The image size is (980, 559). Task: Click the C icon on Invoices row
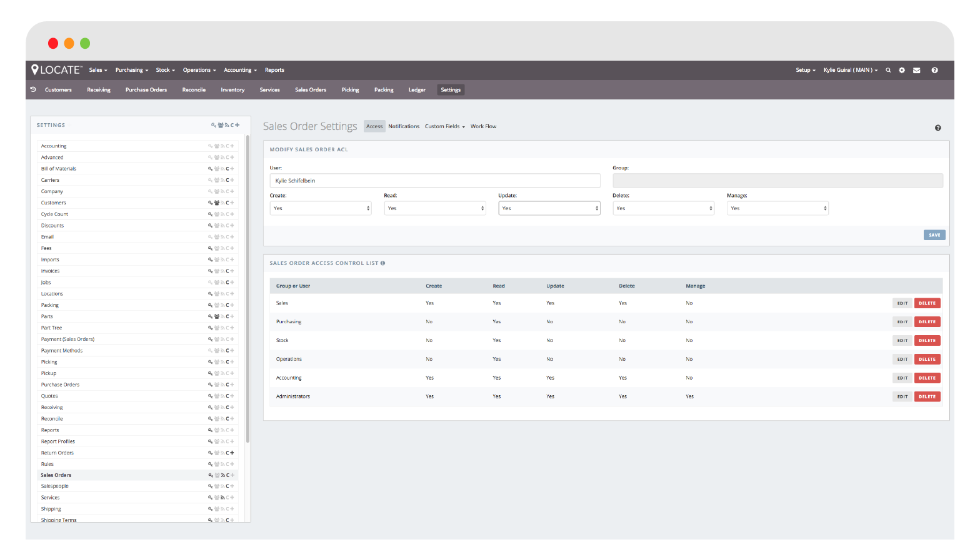227,271
